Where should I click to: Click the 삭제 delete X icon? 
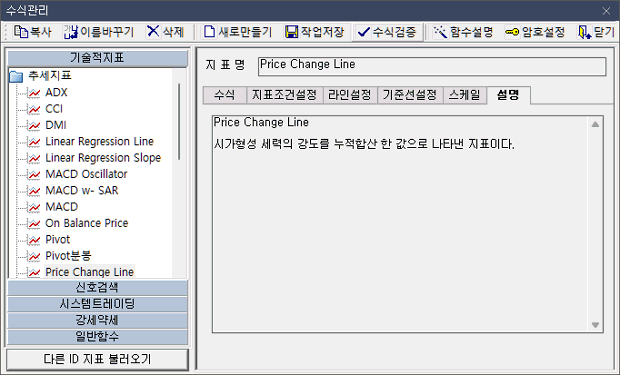point(153,31)
